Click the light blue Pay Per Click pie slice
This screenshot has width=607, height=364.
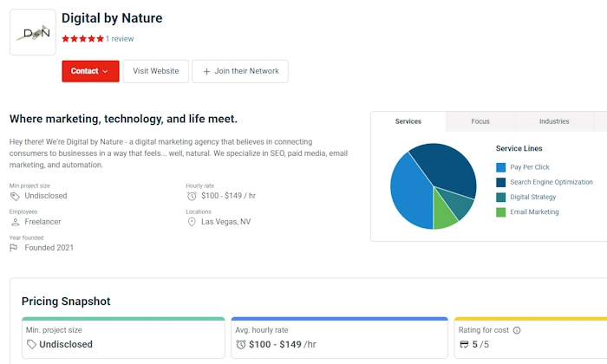coord(410,192)
